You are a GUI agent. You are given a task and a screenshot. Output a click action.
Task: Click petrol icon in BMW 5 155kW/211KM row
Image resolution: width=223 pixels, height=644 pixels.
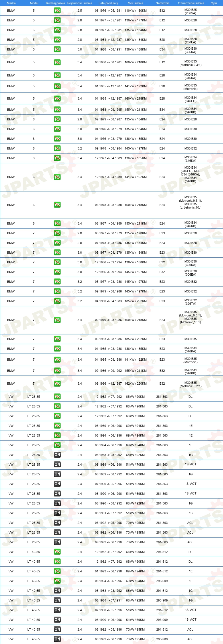point(57,110)
